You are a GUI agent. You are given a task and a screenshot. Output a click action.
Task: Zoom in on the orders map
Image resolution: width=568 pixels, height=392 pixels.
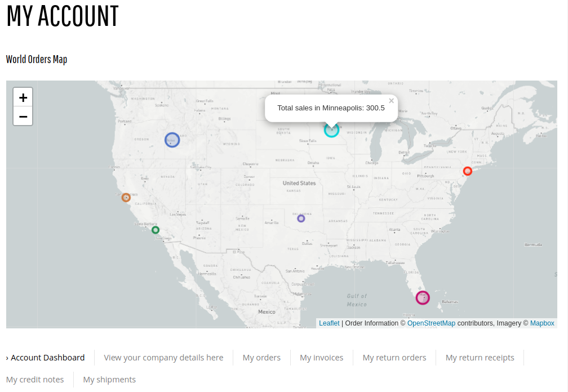coord(23,97)
